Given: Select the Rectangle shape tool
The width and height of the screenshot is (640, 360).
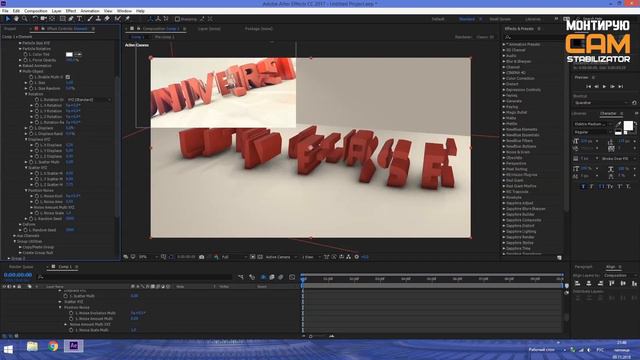Looking at the screenshot, I should click(x=62, y=19).
